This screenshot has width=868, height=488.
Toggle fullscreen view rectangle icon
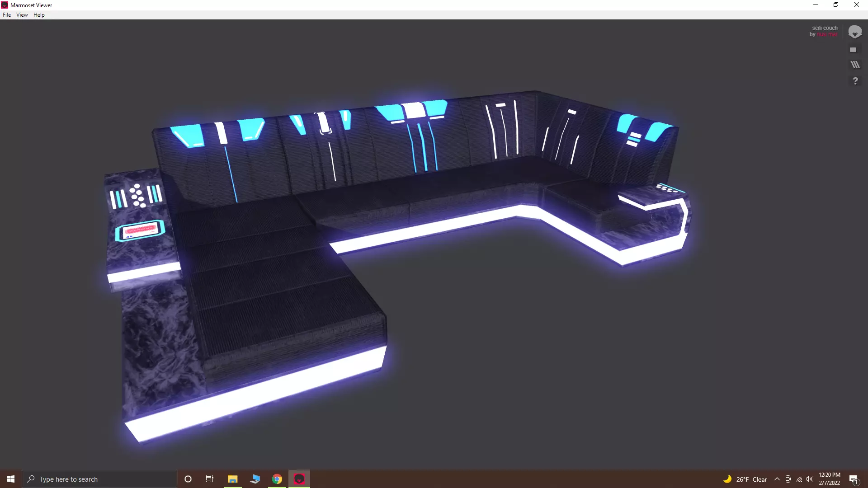pyautogui.click(x=853, y=50)
